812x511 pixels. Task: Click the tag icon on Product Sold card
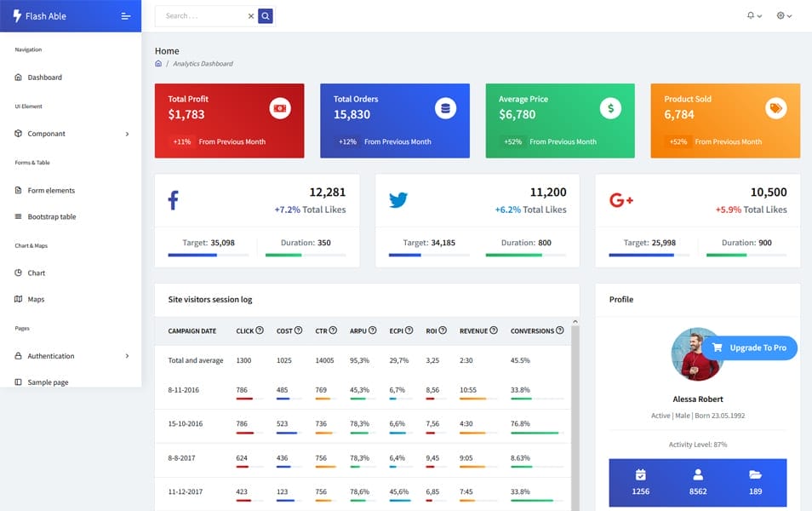775,107
